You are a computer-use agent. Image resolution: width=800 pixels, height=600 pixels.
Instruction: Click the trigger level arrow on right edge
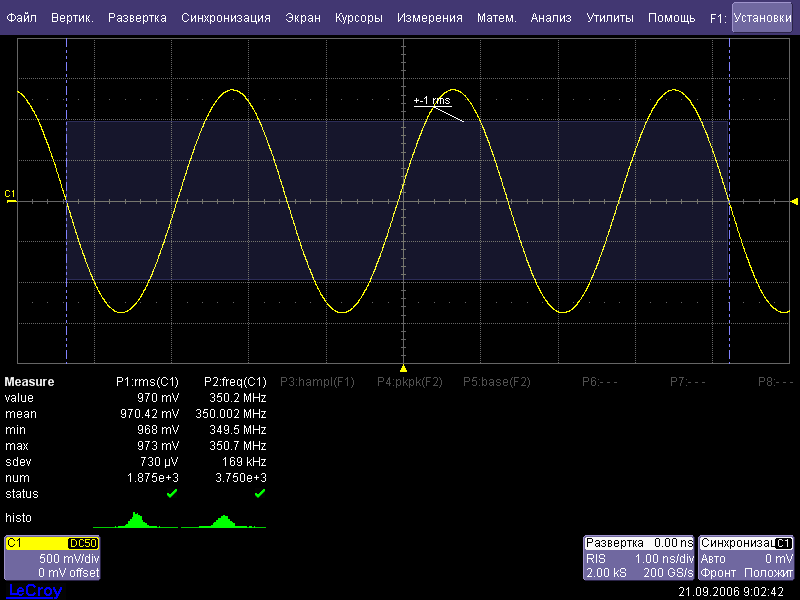pyautogui.click(x=794, y=202)
